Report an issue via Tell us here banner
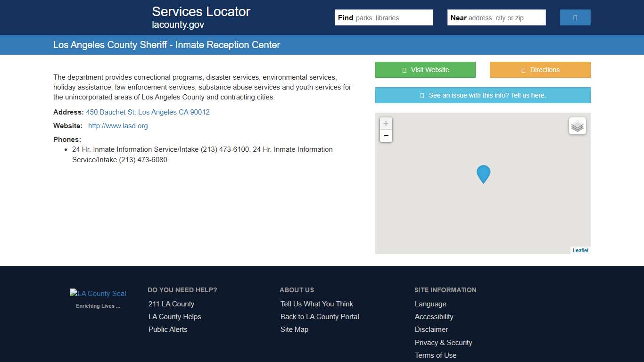Screen dimensions: 644x362 coord(483,95)
